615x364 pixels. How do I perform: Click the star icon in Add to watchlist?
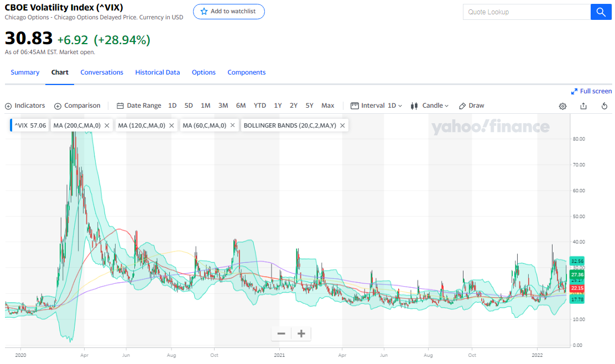[x=204, y=12]
